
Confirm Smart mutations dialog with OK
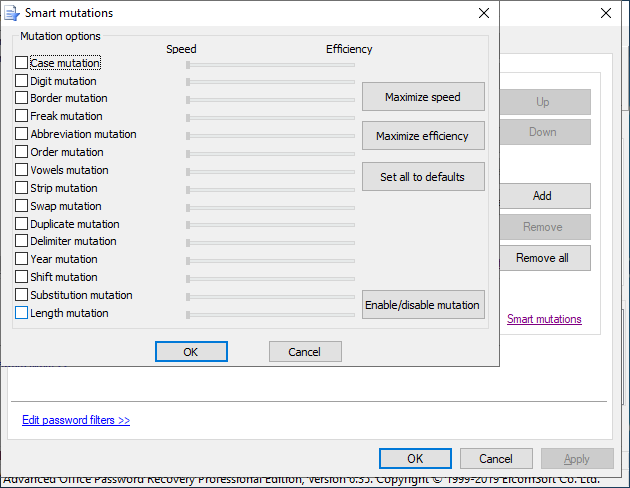[x=191, y=352]
